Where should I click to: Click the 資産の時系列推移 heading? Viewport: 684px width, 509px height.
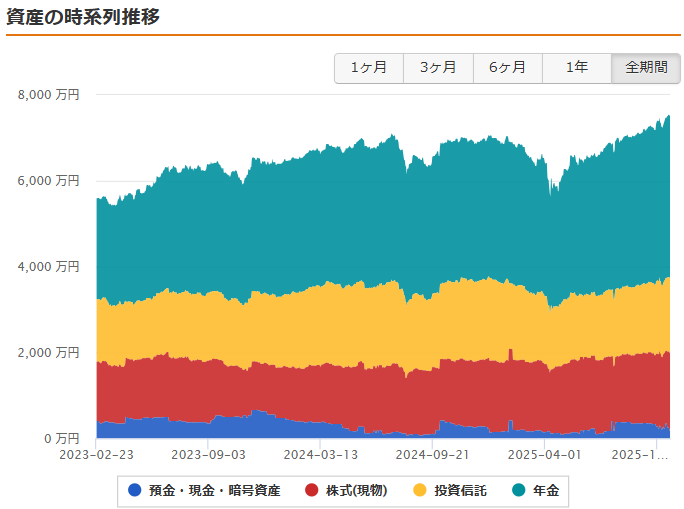coord(82,17)
